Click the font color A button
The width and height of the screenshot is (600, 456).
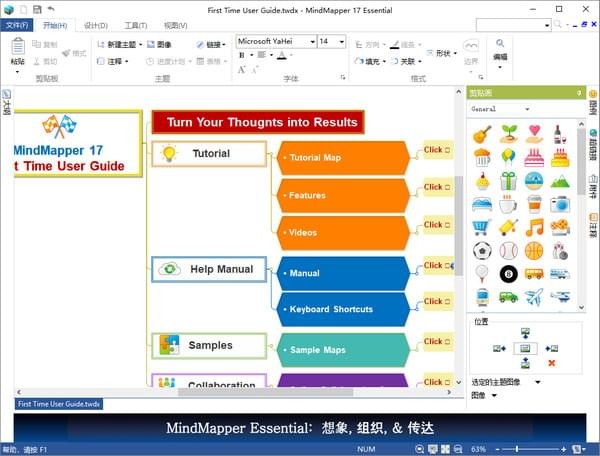(282, 55)
